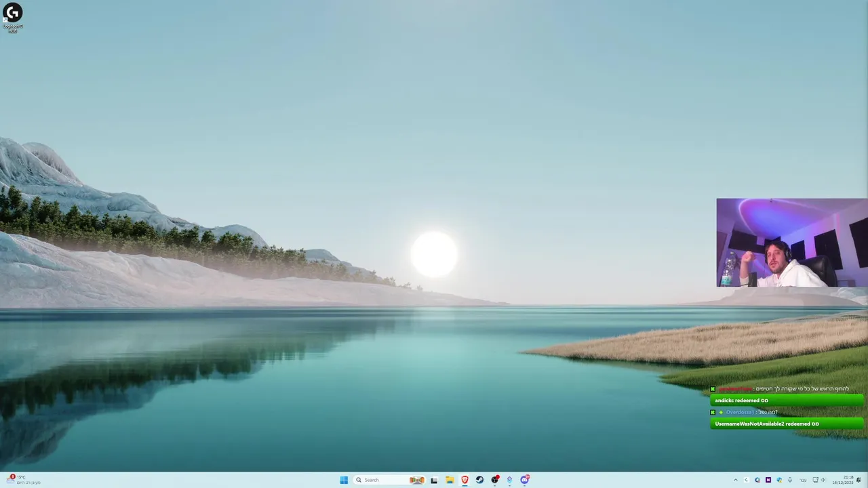The width and height of the screenshot is (868, 488).
Task: Open the blue diamond app taskbar icon
Action: [509, 480]
